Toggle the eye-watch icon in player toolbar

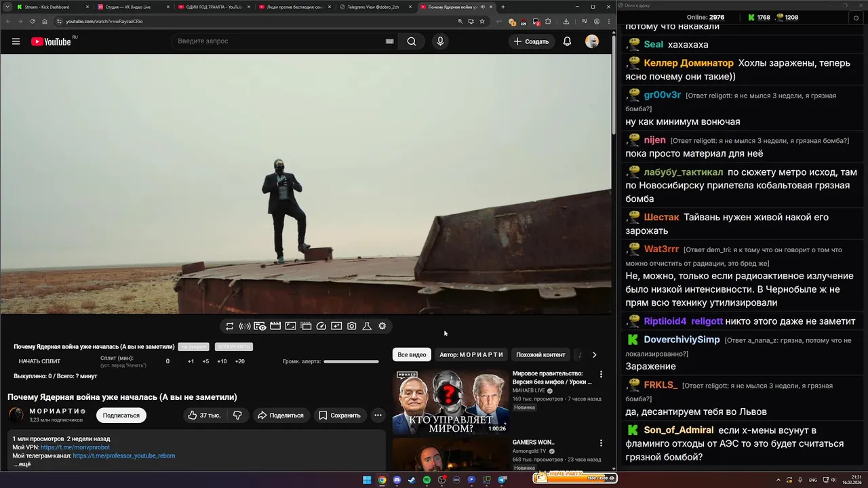click(260, 326)
